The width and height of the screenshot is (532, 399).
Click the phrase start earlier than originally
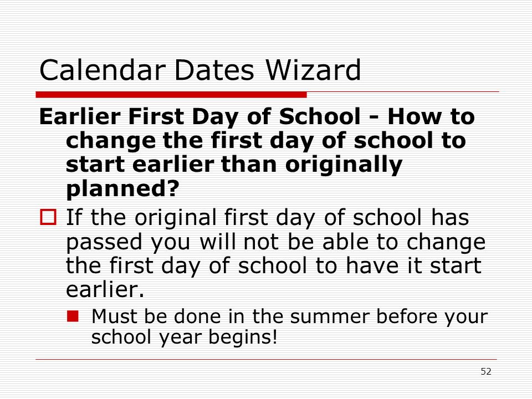click(x=234, y=166)
